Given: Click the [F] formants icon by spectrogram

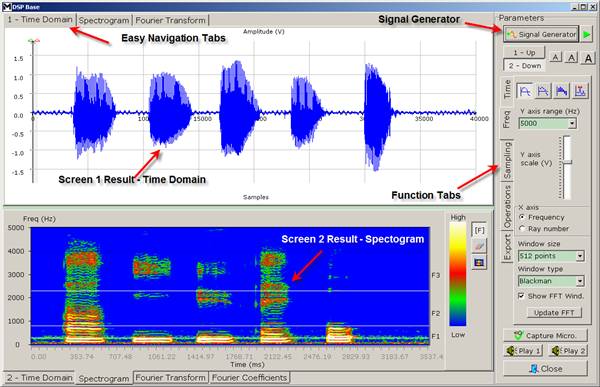Looking at the screenshot, I should tap(479, 230).
